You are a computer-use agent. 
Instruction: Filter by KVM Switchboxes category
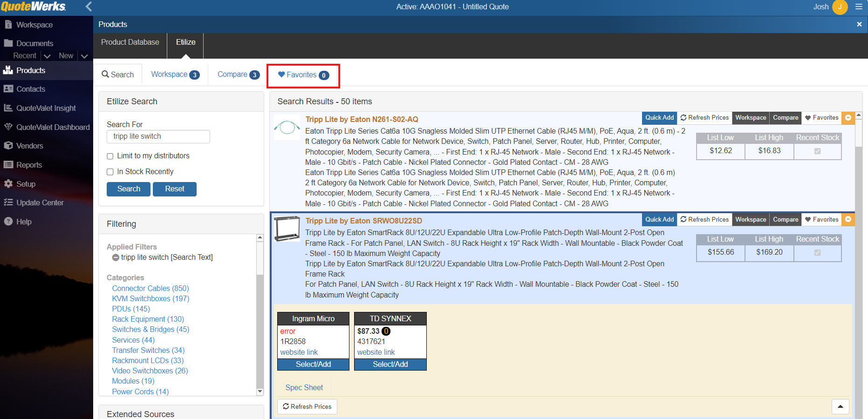tap(150, 299)
